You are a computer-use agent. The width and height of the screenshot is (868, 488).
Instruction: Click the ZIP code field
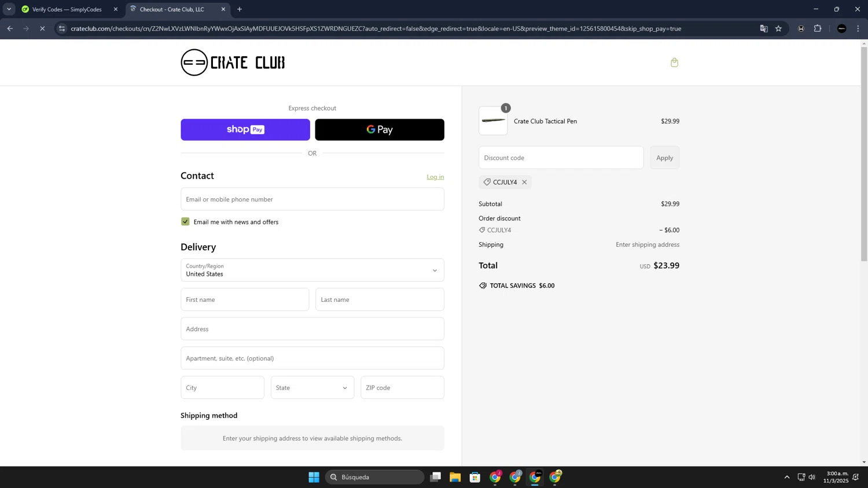tap(402, 387)
